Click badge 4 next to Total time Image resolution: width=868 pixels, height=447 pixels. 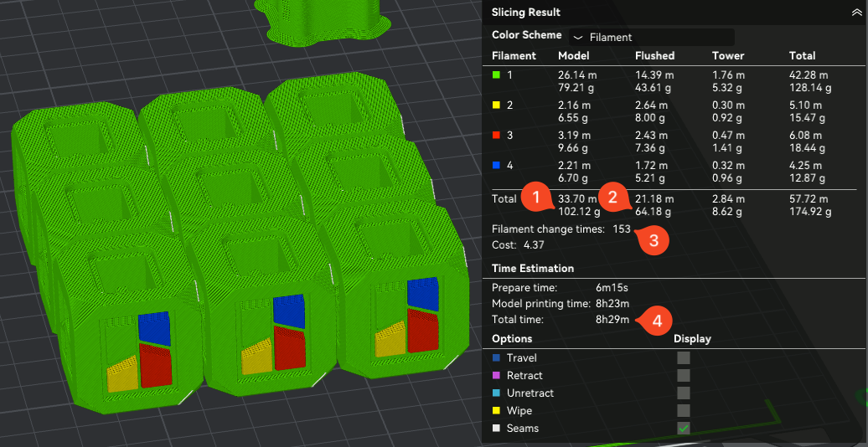click(657, 320)
